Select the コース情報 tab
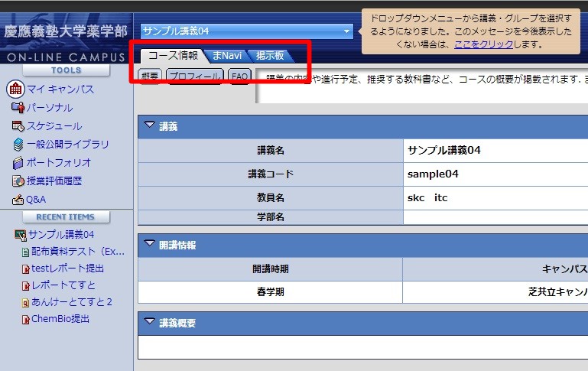Screen dimensions: 588x371 (173, 56)
